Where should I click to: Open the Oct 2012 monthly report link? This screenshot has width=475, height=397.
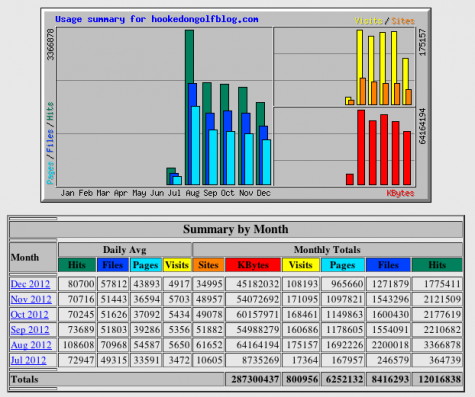tap(30, 315)
